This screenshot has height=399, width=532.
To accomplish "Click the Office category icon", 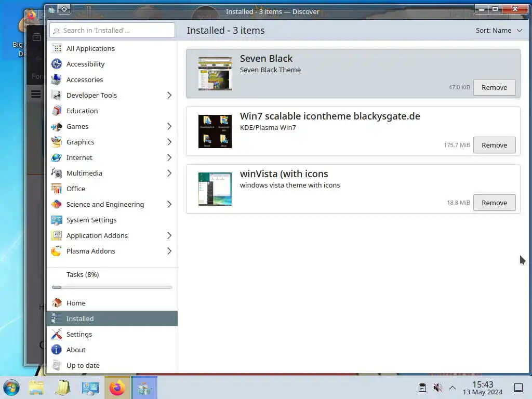I will coord(57,189).
